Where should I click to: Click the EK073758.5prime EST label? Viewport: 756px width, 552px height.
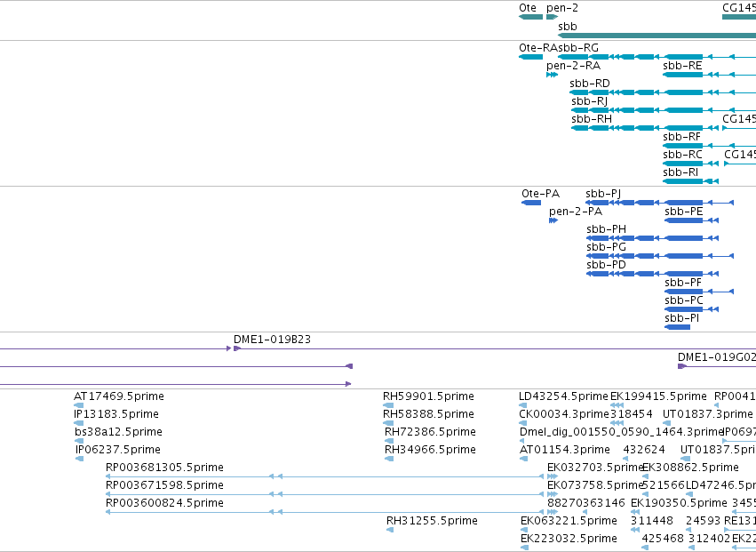coord(596,485)
